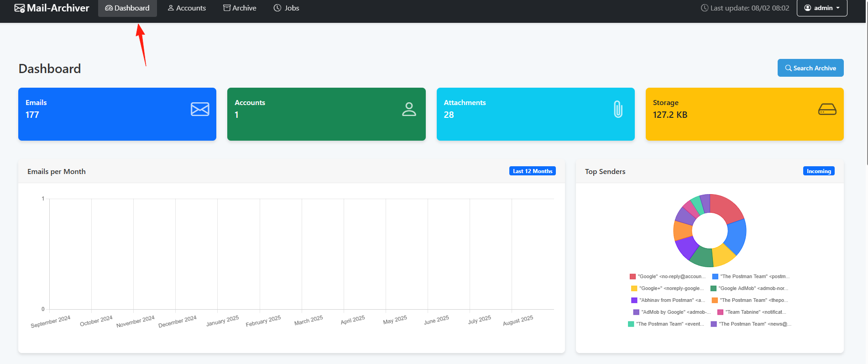The width and height of the screenshot is (868, 364).
Task: Click the paperclip icon on Attachments card
Action: click(618, 109)
